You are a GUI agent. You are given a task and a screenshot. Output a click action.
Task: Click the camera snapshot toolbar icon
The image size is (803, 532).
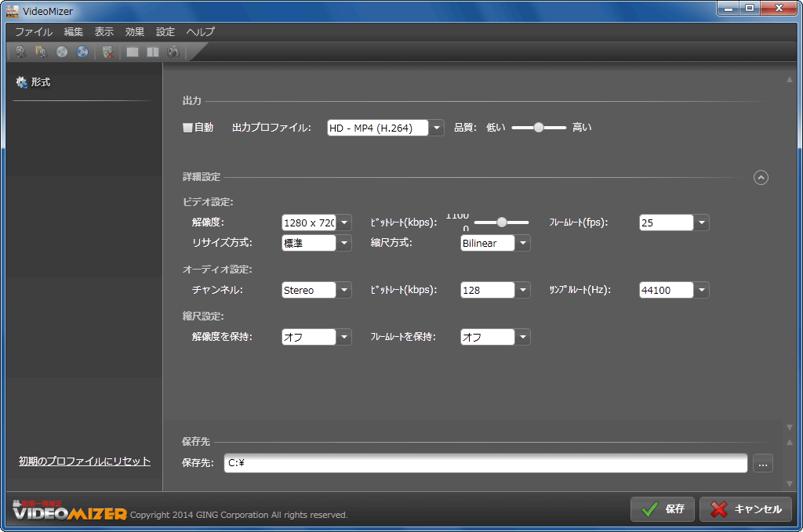pyautogui.click(x=173, y=52)
